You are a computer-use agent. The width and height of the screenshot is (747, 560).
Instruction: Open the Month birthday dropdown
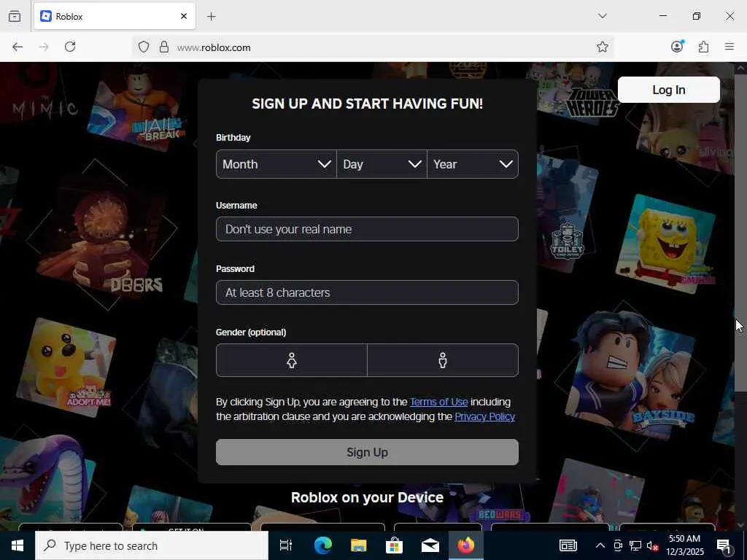276,164
